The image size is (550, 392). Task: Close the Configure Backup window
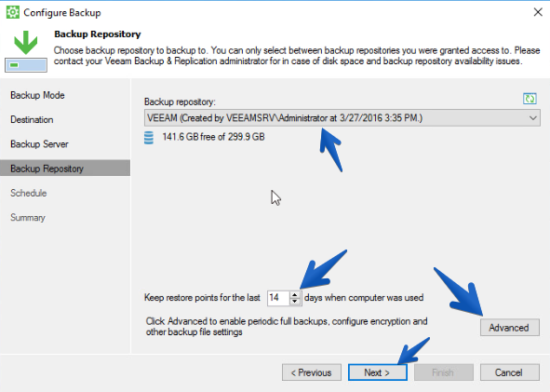point(538,12)
